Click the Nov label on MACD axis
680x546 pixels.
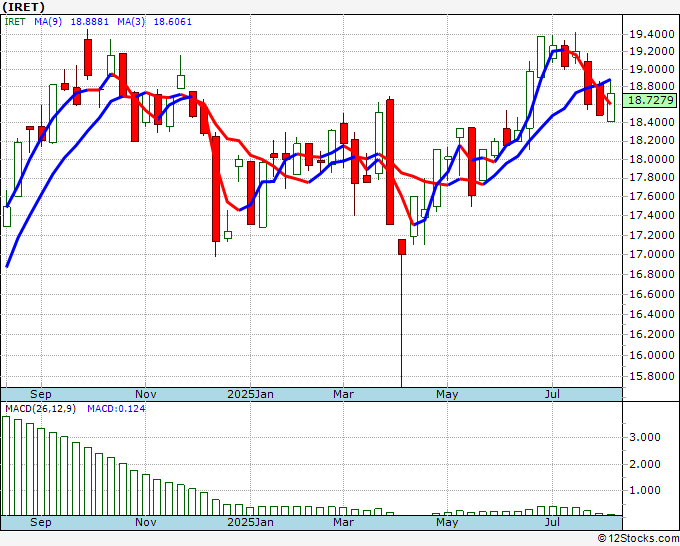tap(145, 522)
